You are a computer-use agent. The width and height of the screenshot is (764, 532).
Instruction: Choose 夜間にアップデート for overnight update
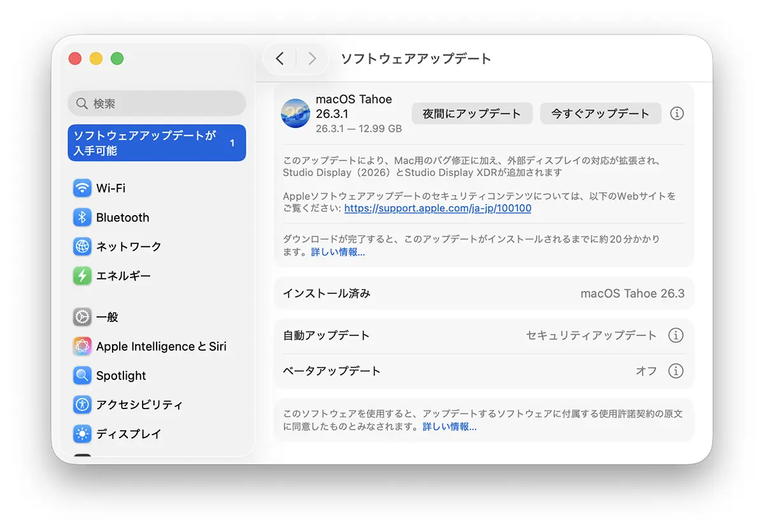(x=472, y=113)
